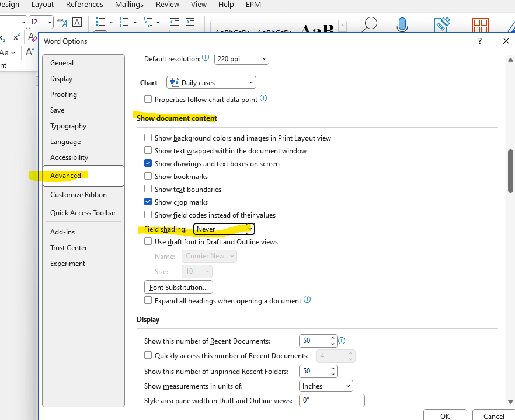This screenshot has width=515, height=420.
Task: Open the References ribbon tab
Action: (85, 5)
